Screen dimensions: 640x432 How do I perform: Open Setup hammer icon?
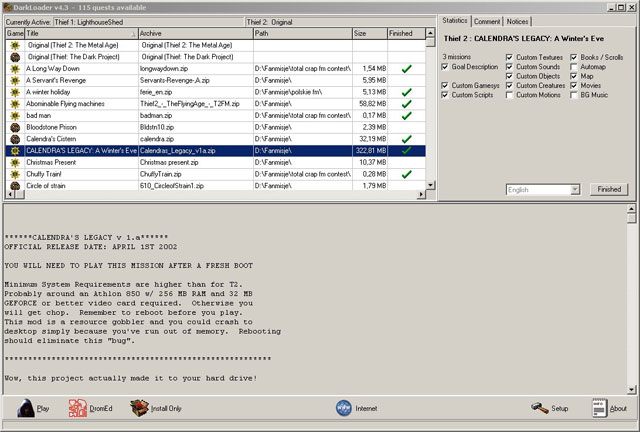[540, 408]
